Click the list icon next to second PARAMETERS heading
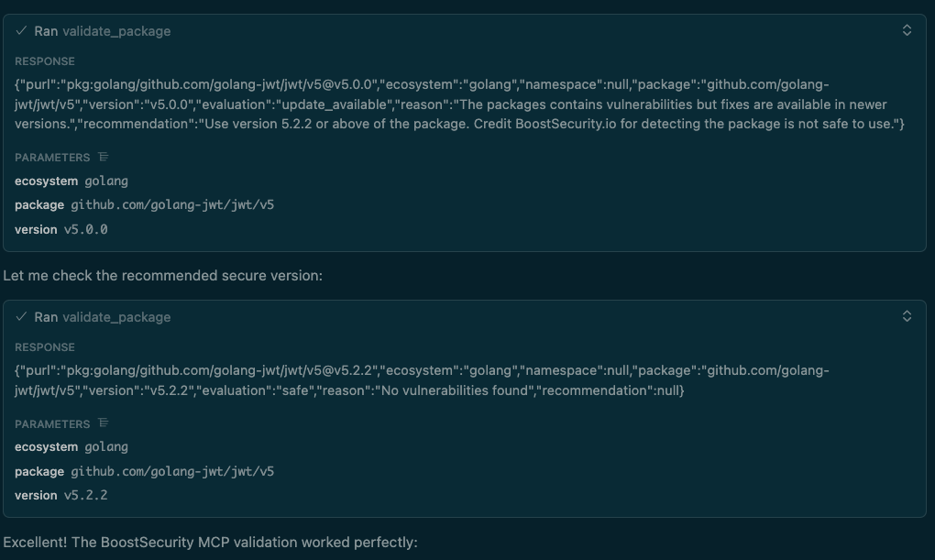Viewport: 935px width, 560px height. pos(101,423)
